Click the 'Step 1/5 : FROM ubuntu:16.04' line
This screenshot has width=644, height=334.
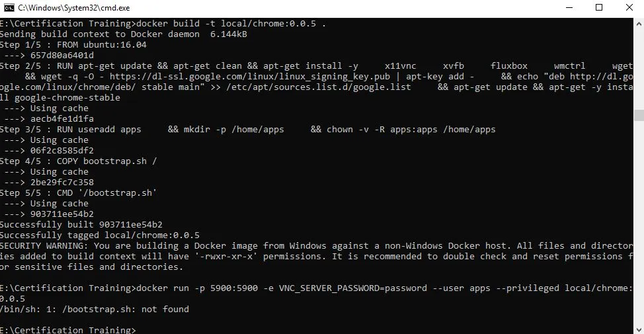point(73,45)
